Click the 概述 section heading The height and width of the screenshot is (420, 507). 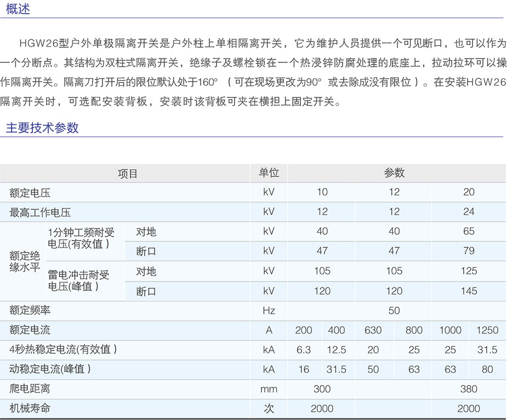coord(18,9)
